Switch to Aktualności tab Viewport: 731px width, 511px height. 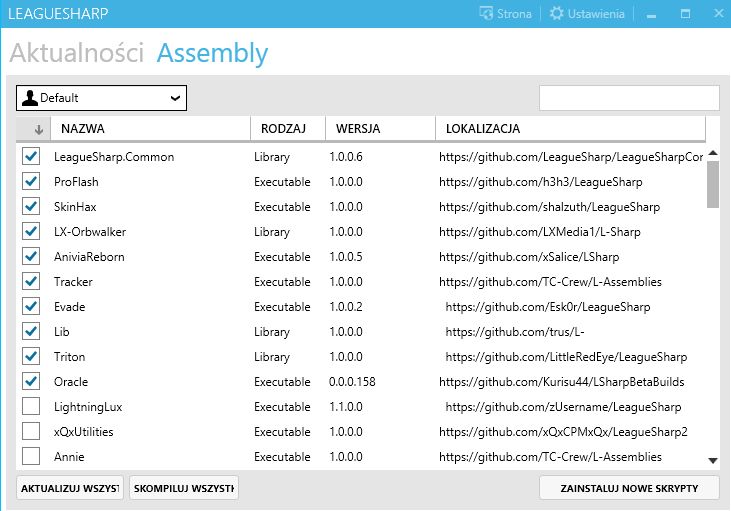coord(76,53)
